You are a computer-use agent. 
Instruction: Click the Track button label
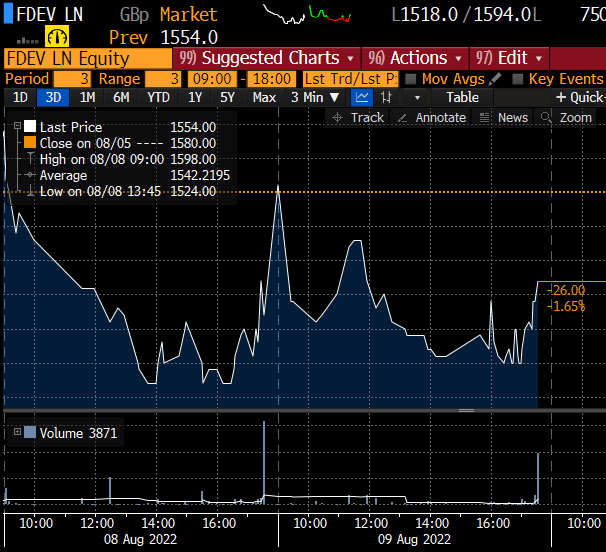[367, 118]
